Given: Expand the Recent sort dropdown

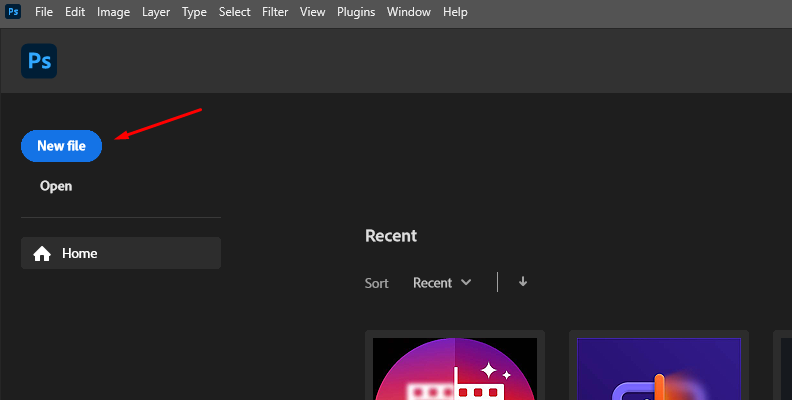Looking at the screenshot, I should [x=442, y=283].
